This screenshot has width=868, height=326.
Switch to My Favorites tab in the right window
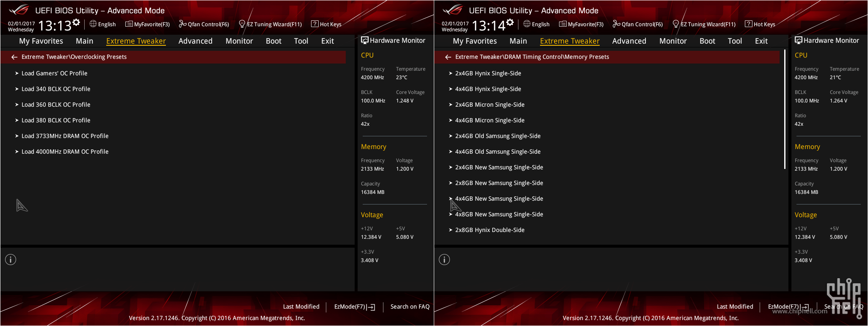pyautogui.click(x=475, y=41)
